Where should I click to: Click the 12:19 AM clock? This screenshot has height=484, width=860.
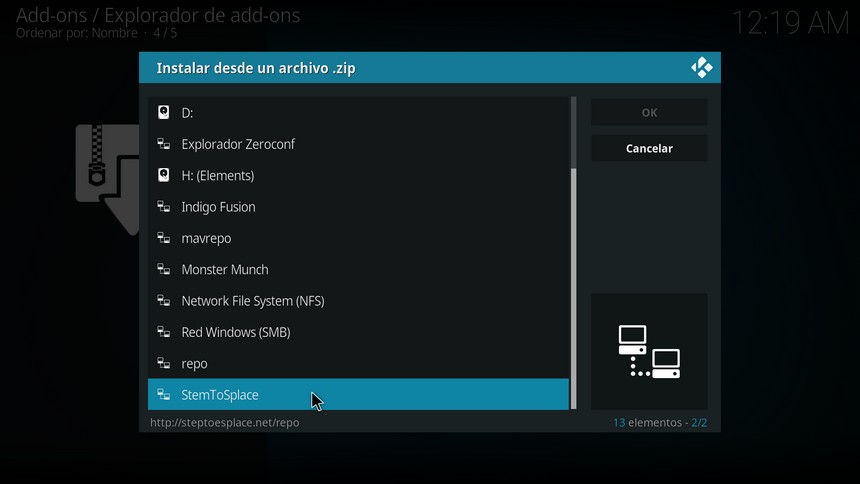[x=790, y=23]
